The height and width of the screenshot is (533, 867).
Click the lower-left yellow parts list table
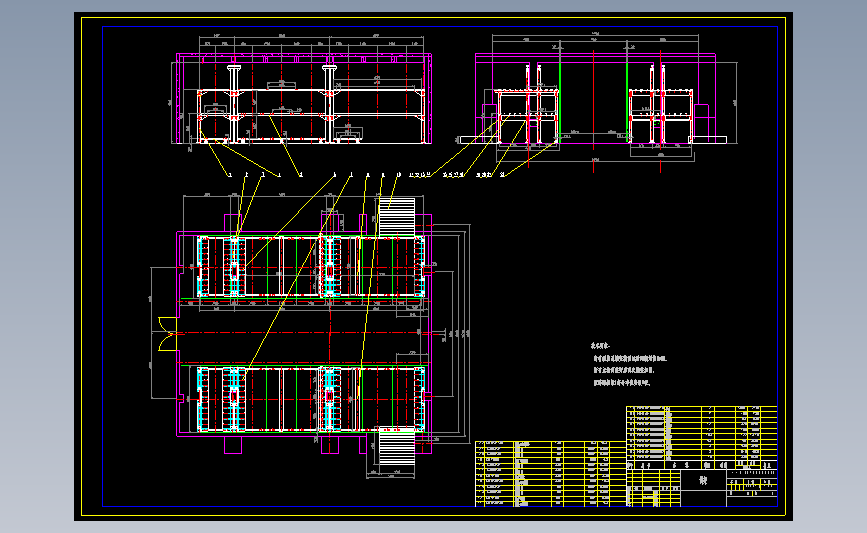click(551, 474)
